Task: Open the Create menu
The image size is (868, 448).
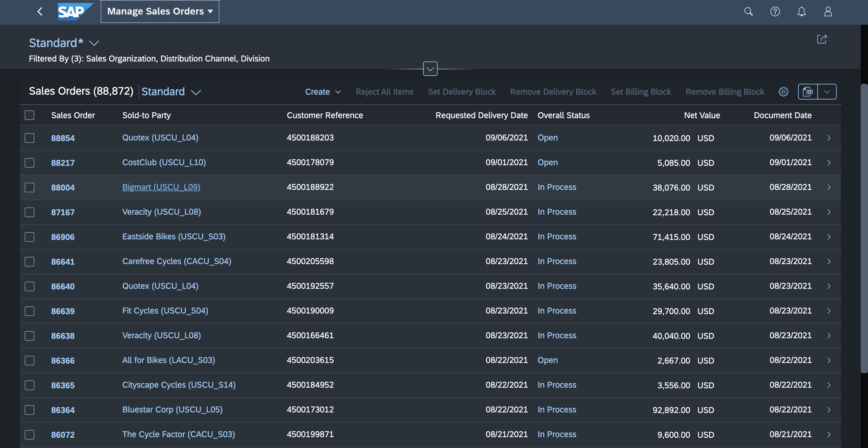Action: click(323, 92)
